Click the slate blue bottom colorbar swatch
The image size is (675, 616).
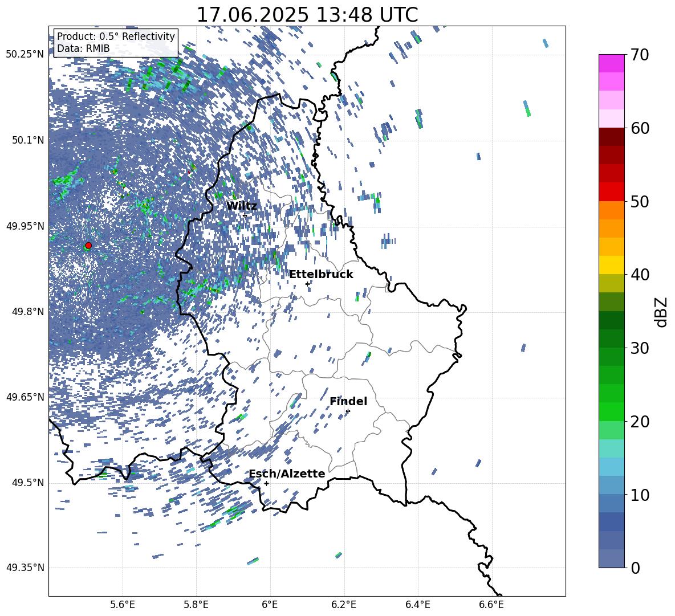[612, 558]
